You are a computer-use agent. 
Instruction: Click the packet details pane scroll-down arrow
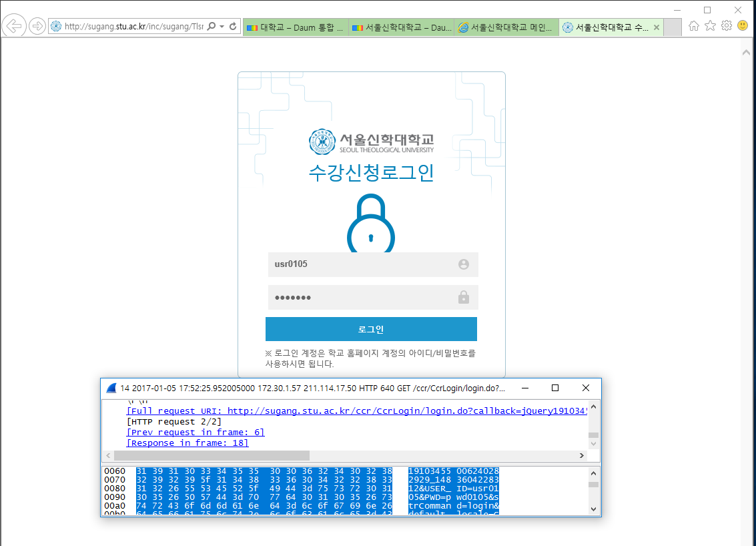(593, 444)
